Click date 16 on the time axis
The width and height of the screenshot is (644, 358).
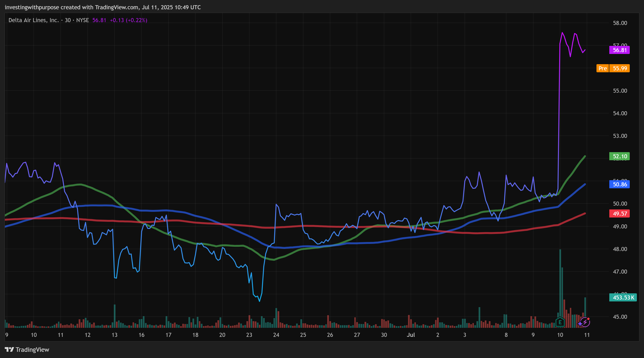[x=141, y=335]
